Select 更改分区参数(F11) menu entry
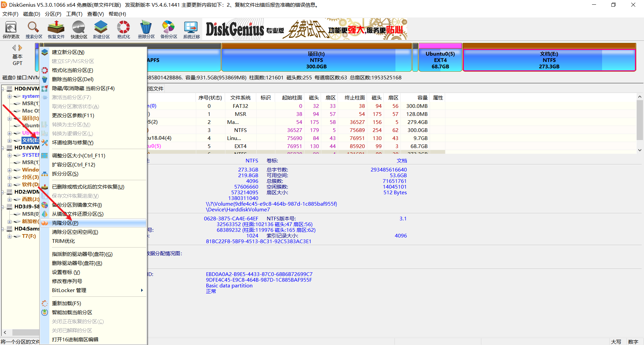644x345 pixels. click(x=93, y=116)
